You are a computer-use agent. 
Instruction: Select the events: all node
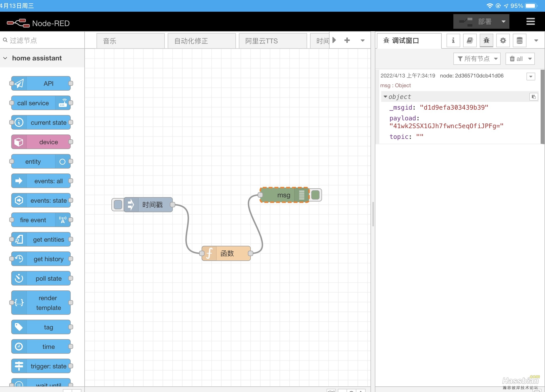(41, 181)
